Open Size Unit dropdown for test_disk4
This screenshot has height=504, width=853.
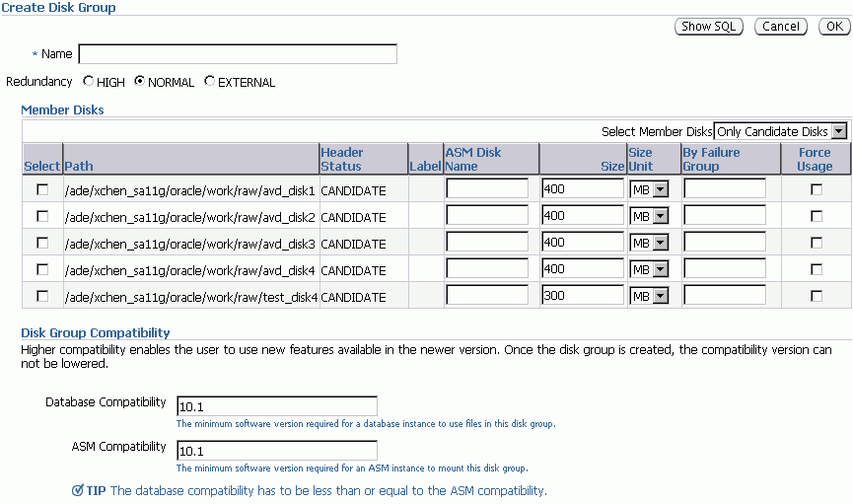pyautogui.click(x=649, y=296)
